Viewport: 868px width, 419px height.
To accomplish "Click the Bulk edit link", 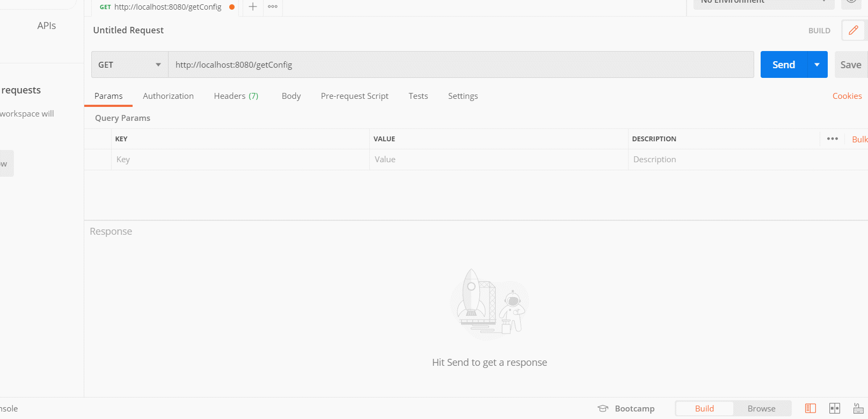I will pos(859,139).
